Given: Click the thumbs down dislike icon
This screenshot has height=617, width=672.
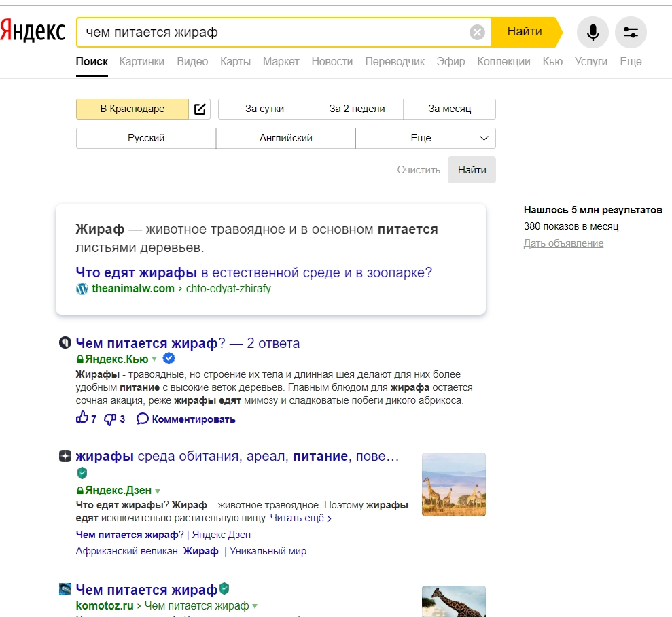Looking at the screenshot, I should click(x=109, y=419).
